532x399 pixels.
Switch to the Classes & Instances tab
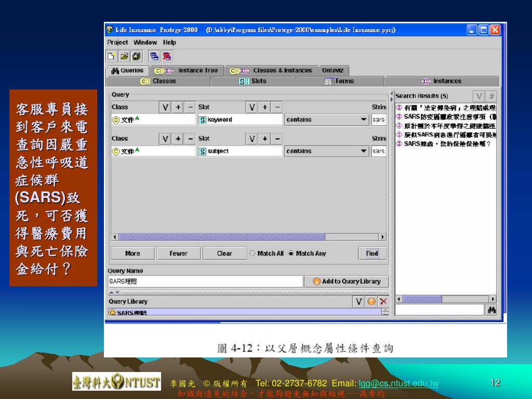click(x=271, y=71)
